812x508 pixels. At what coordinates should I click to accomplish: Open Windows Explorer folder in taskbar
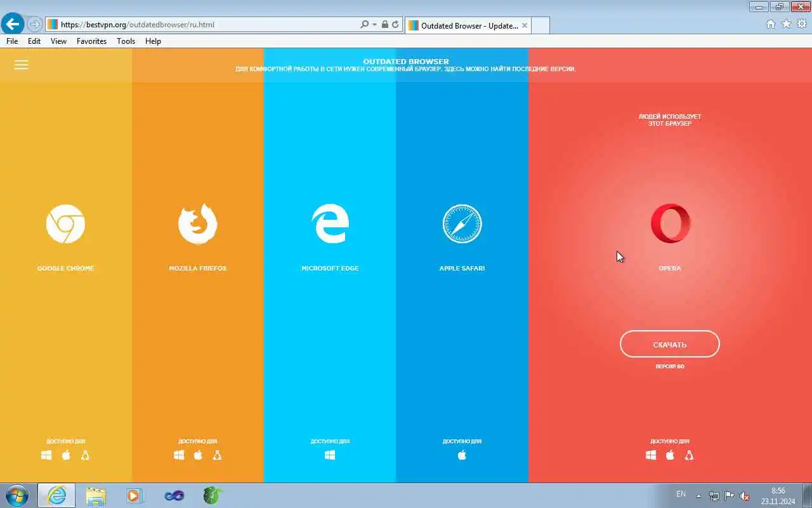coord(96,495)
